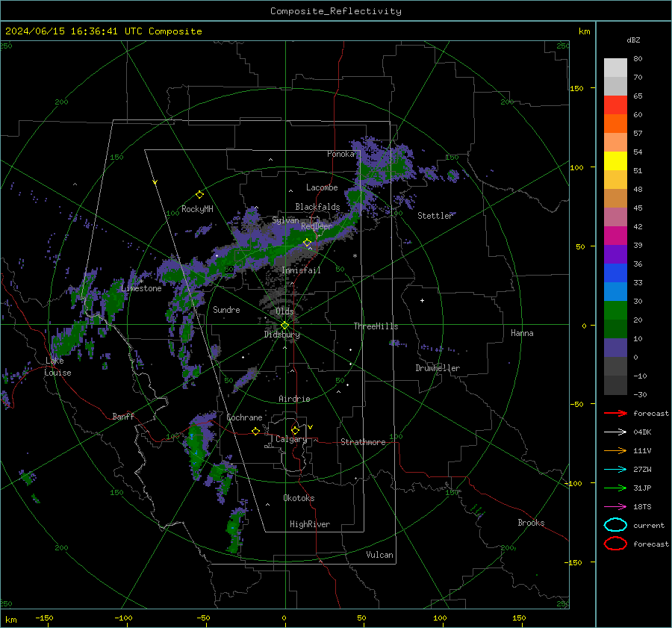
Task: Click the Vulcan town label
Action: pos(379,555)
